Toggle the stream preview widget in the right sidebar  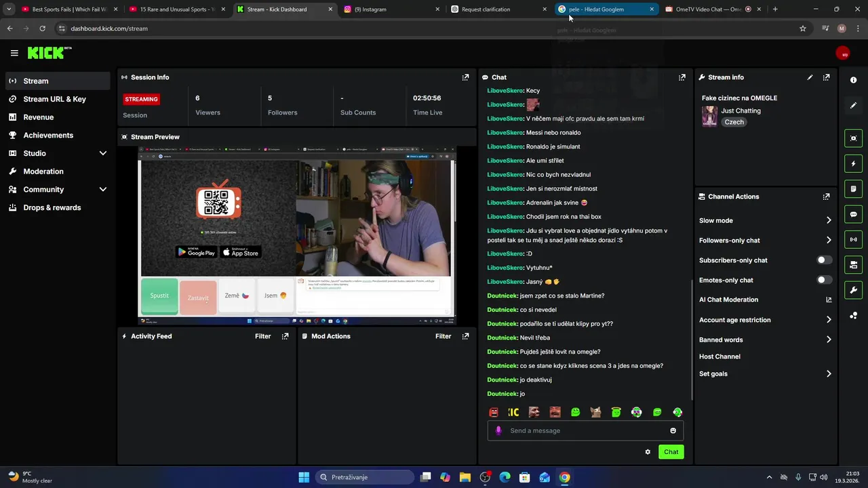coord(853,138)
